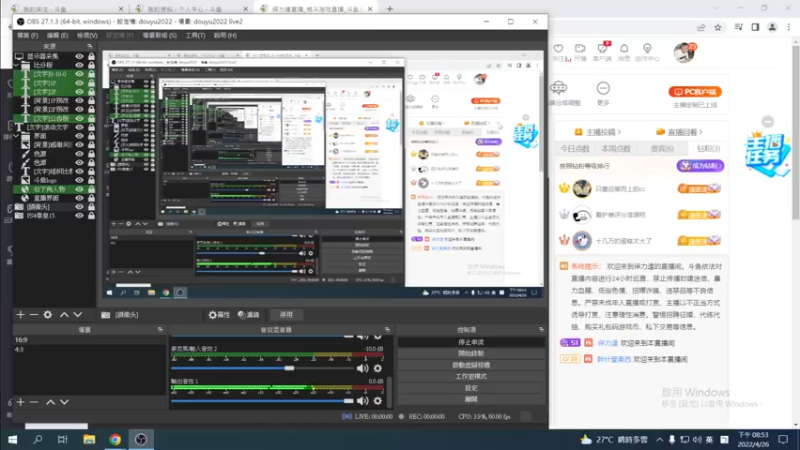Open settings gear for 輸出音效 1
This screenshot has width=800, height=450.
(x=378, y=401)
